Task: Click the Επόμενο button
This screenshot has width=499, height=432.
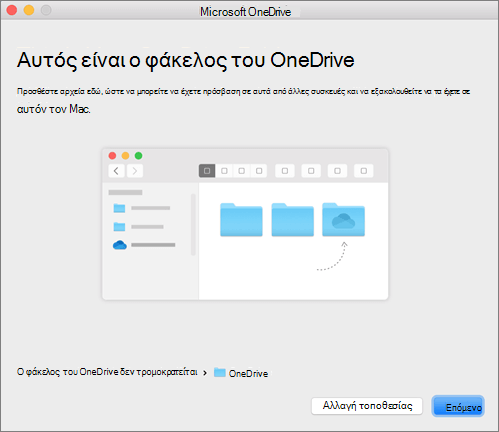Action: tap(458, 406)
